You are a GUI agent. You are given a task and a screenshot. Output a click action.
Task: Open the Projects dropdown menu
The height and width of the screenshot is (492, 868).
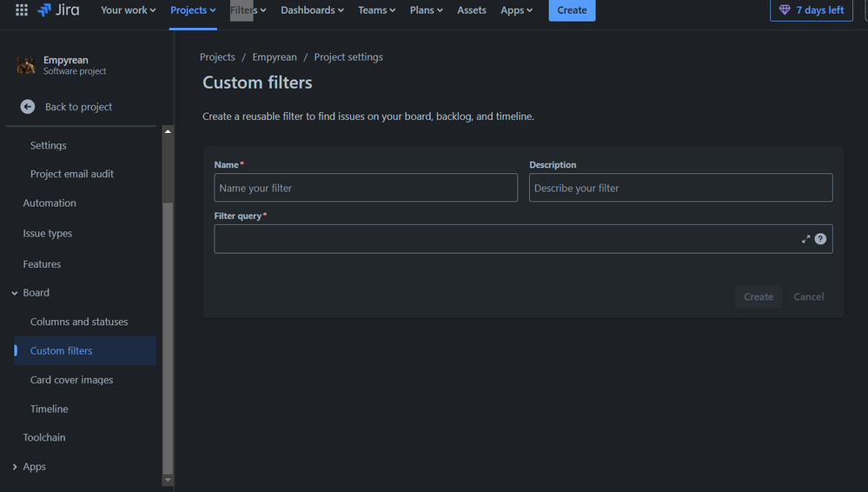point(193,10)
